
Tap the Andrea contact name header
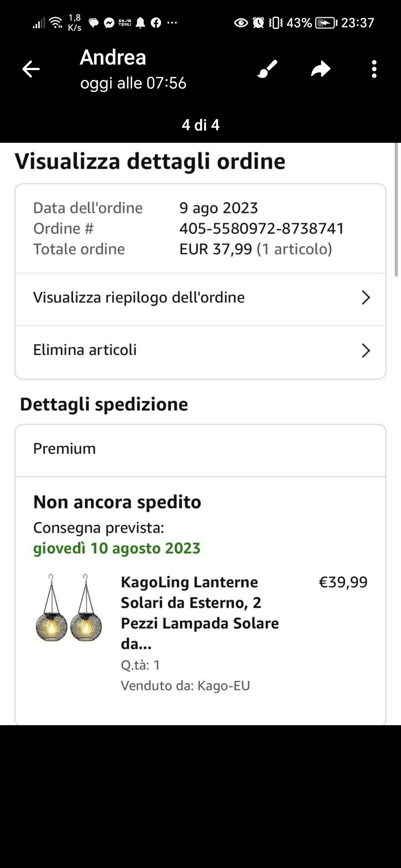click(x=113, y=57)
